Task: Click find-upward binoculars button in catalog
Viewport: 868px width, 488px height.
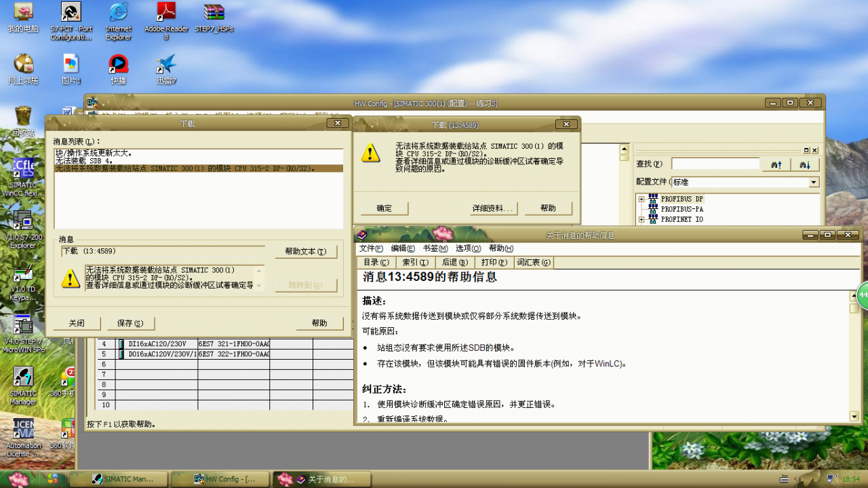Action: click(x=776, y=164)
